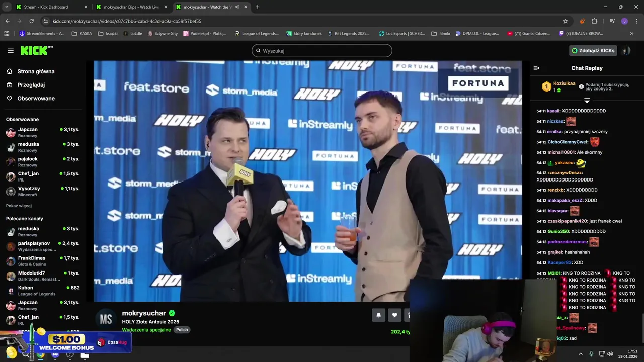Switch to Stream - Kick Dashboard tab
Viewport: 644px width, 362px height.
[x=51, y=7]
